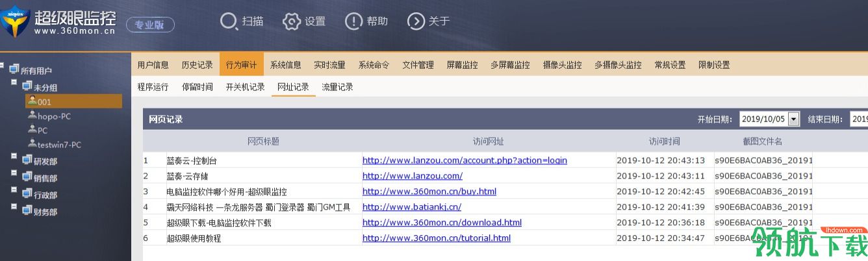The image size is (868, 261).
Task: Click the 未分组 group monitor icon
Action: (27, 86)
